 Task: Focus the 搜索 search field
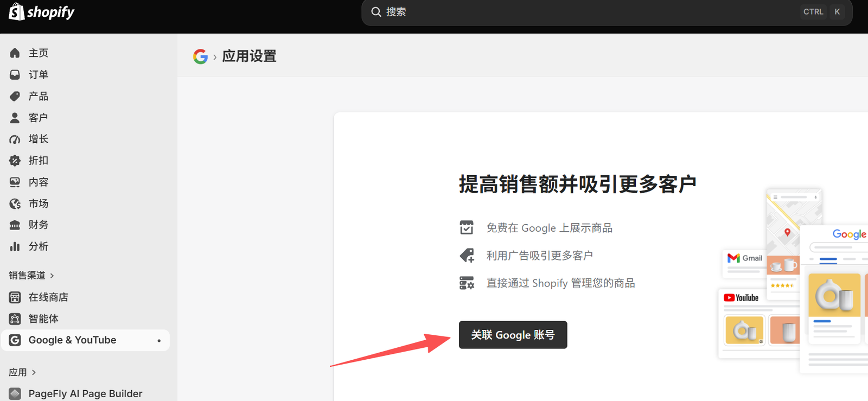coord(607,12)
